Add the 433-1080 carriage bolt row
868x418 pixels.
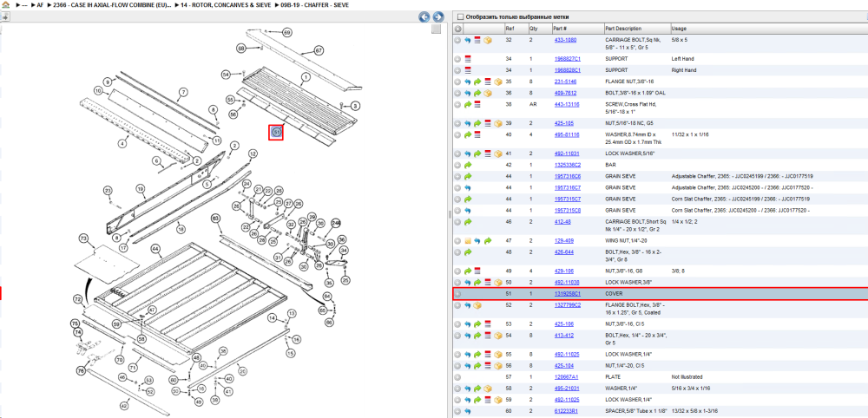point(457,41)
